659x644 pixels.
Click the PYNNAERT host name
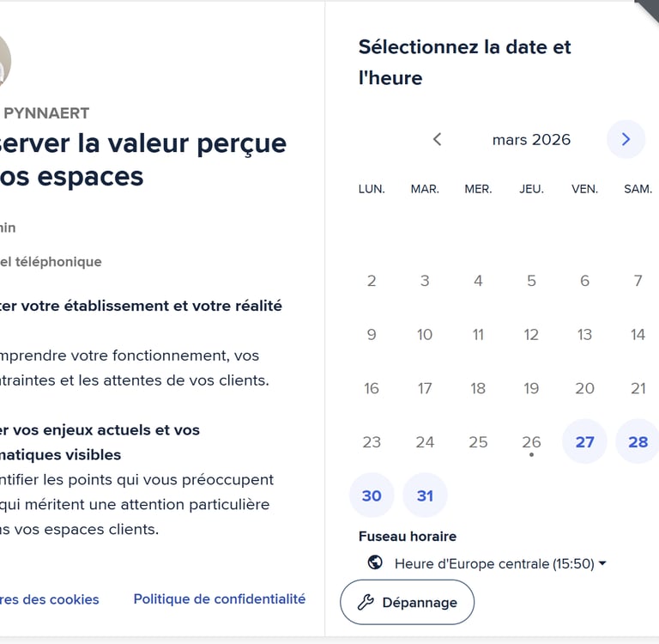tap(46, 113)
